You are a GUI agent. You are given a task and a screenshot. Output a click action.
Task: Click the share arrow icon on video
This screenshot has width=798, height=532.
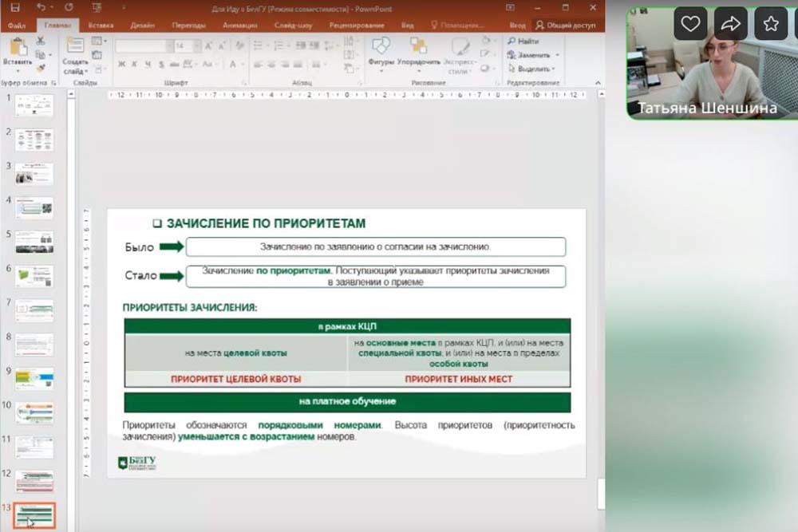pyautogui.click(x=730, y=24)
